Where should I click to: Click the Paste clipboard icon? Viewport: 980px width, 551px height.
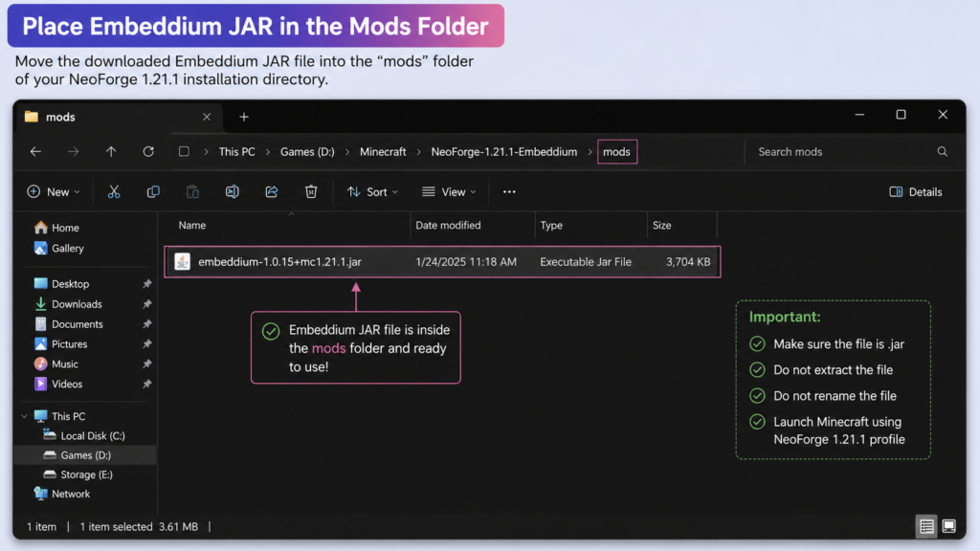click(192, 191)
